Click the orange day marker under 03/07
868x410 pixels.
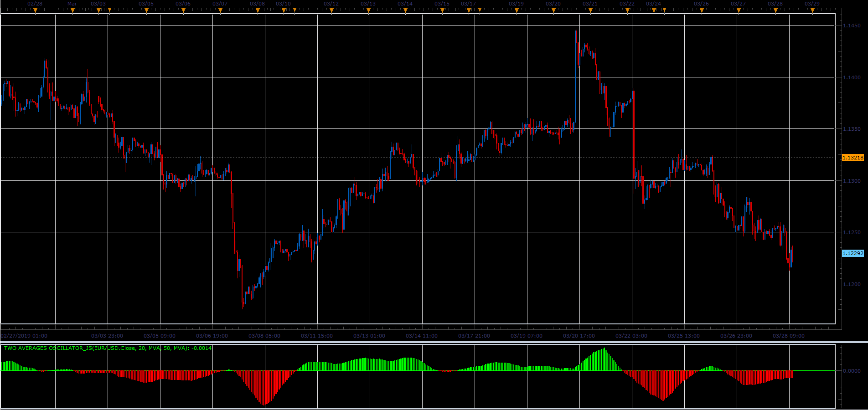coord(220,10)
